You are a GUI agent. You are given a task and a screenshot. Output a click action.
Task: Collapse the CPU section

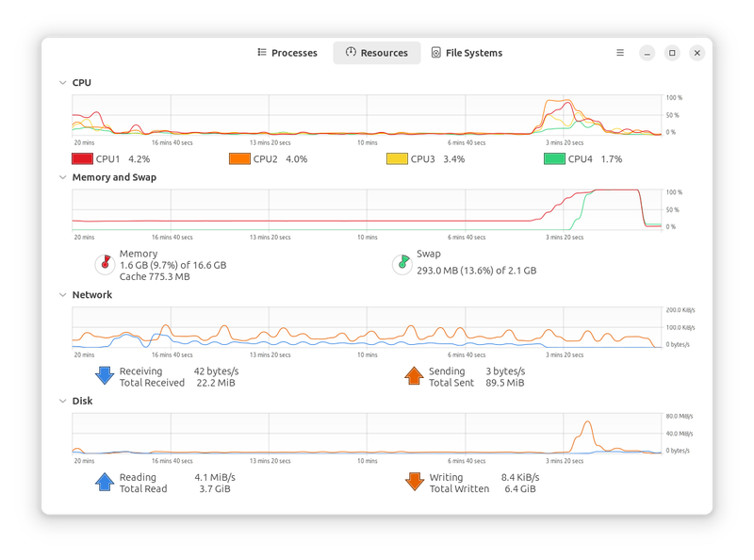(x=63, y=83)
